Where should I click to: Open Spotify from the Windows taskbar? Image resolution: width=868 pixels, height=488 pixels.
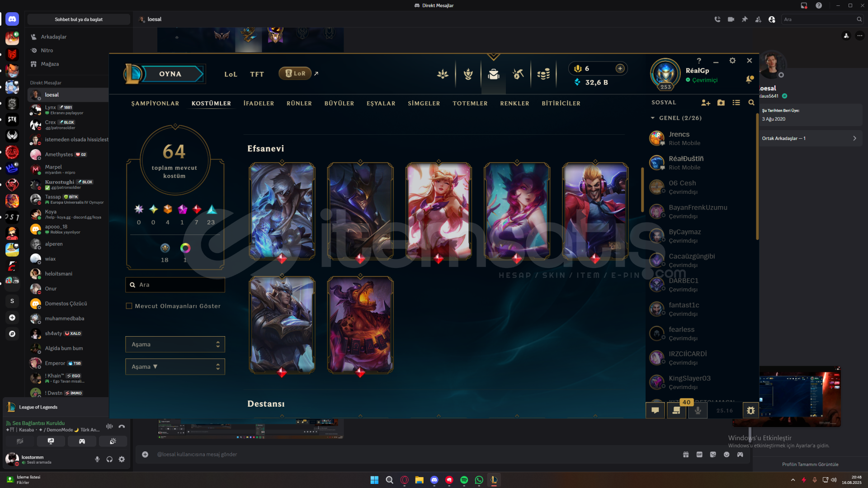point(464,480)
